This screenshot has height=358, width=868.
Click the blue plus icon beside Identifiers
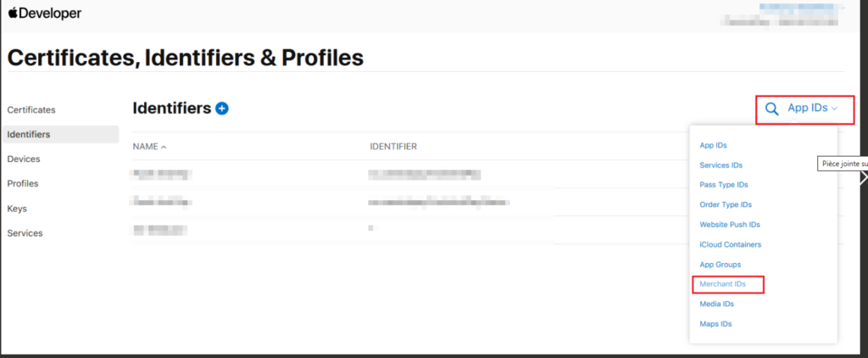[222, 109]
